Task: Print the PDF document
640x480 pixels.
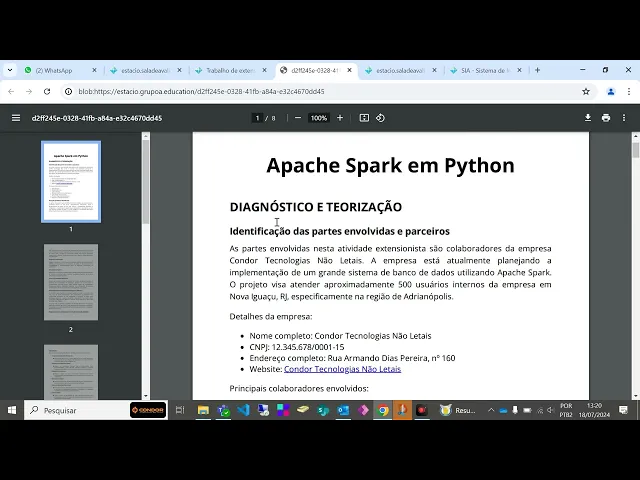Action: 606,118
